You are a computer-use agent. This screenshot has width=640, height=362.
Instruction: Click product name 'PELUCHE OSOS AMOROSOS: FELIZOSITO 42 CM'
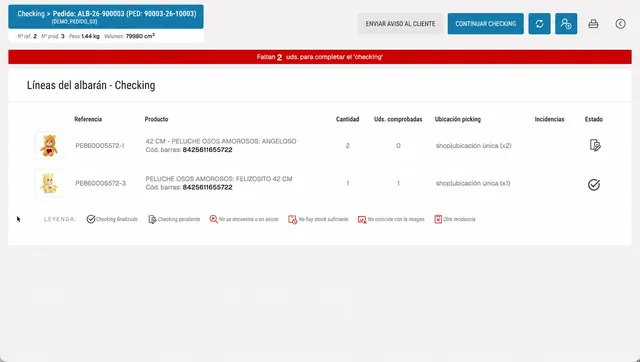[219, 179]
